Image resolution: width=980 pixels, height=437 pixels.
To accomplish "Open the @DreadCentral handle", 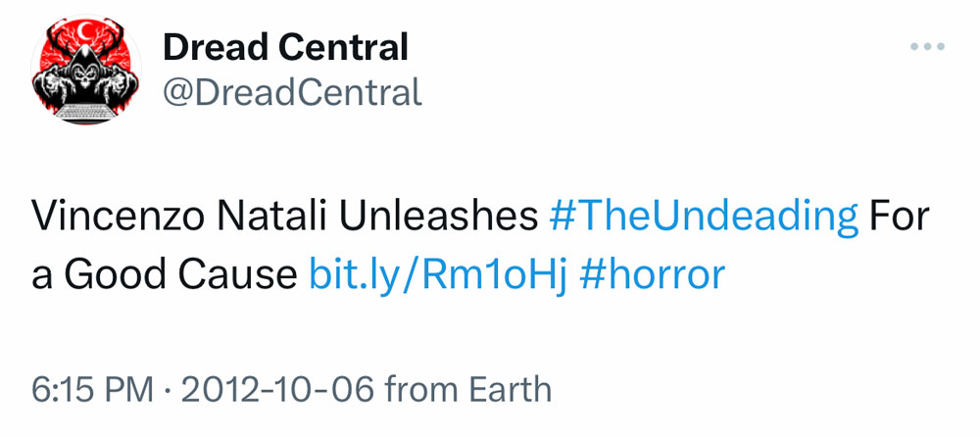I will coord(292,92).
